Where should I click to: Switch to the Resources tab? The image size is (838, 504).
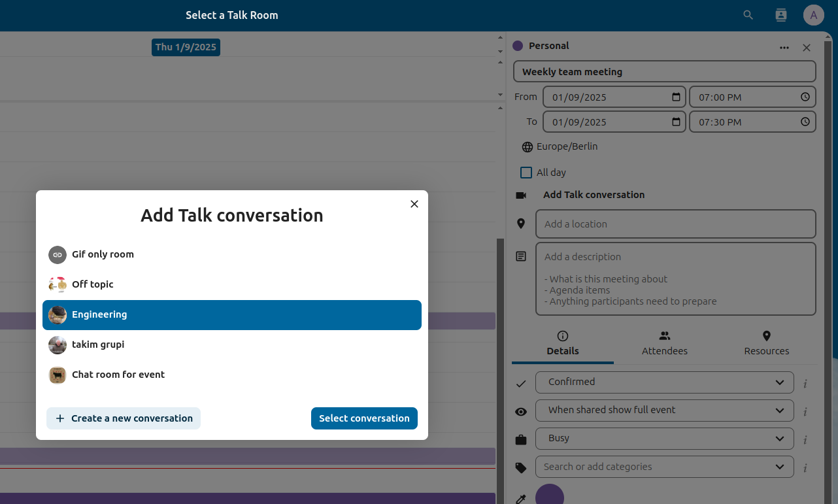(x=766, y=343)
